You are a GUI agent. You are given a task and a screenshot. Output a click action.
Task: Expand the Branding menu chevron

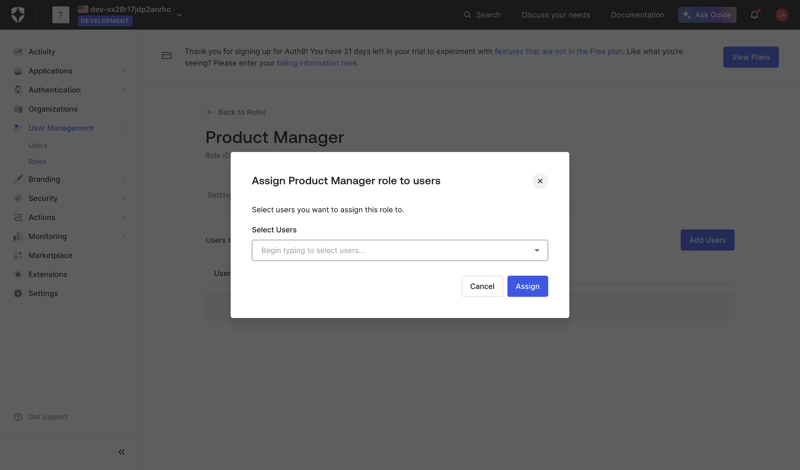[x=123, y=179]
